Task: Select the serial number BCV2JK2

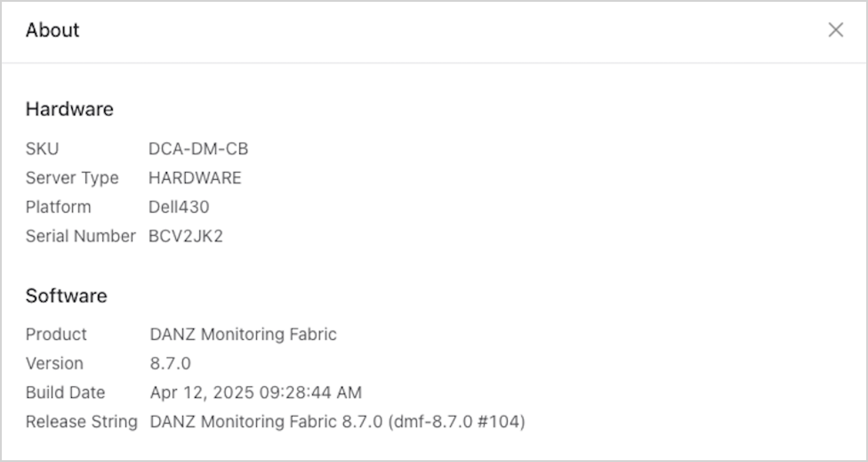Action: point(185,237)
